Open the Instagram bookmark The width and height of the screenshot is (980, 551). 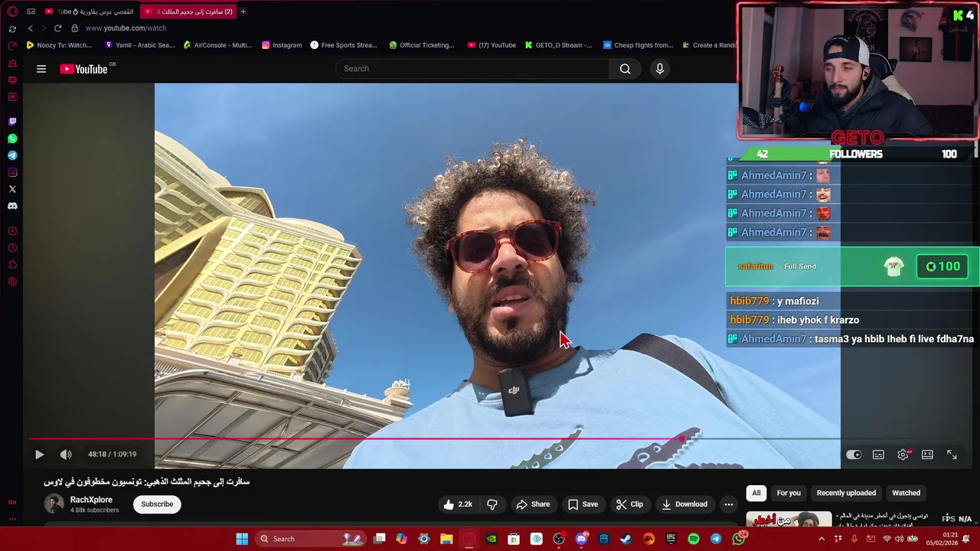[282, 45]
